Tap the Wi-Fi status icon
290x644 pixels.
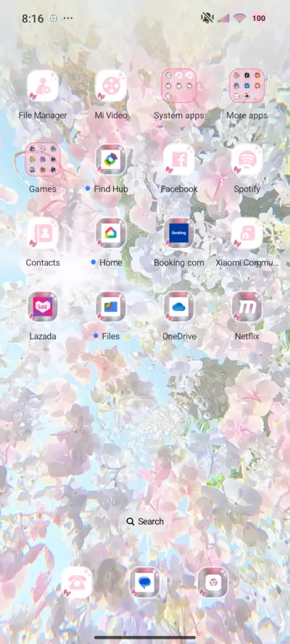(239, 18)
